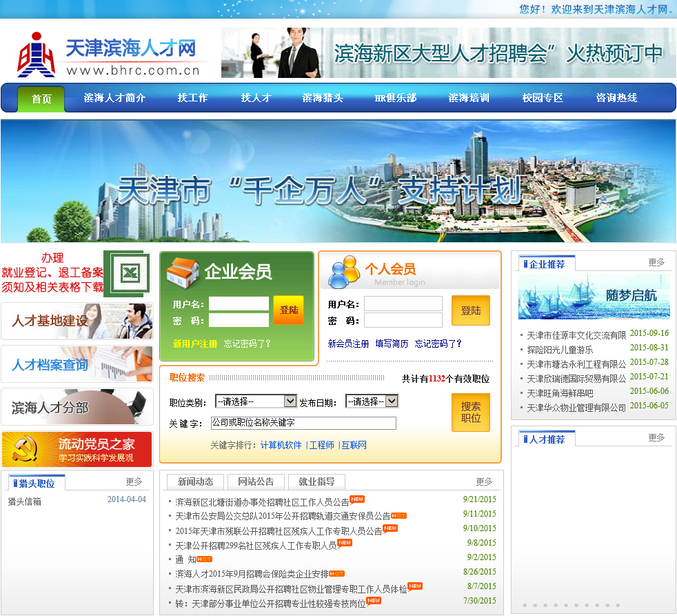Open 流动党员之家 red banner
The height and width of the screenshot is (616, 677).
[x=77, y=449]
